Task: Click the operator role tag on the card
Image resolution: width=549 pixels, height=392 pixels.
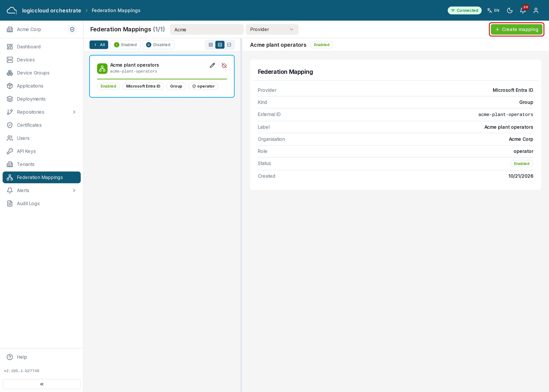Action: (204, 86)
